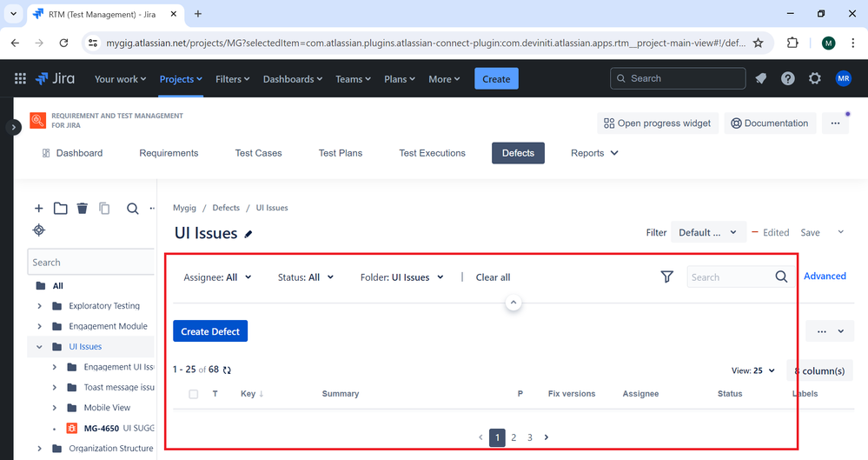
Task: Click the Create Defect button
Action: point(210,331)
